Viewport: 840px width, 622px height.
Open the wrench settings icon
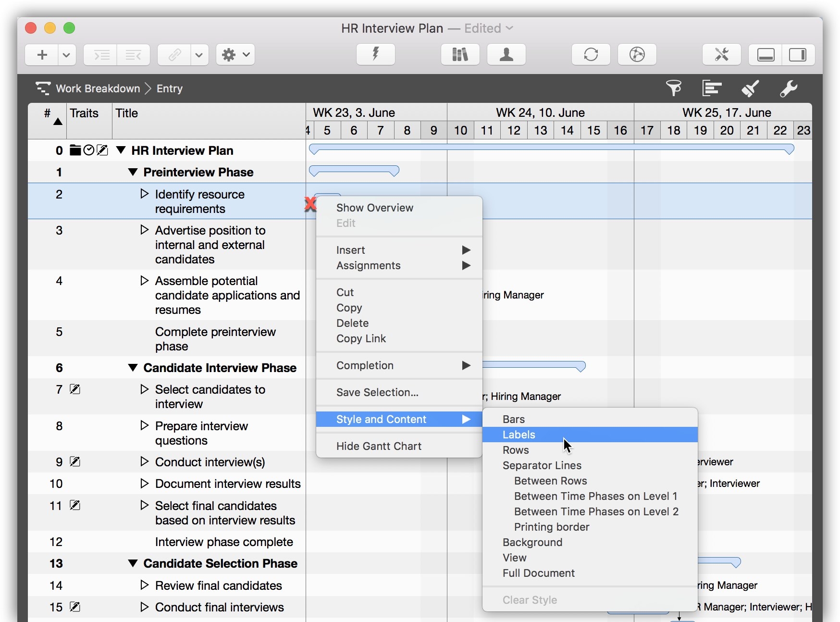pos(788,88)
